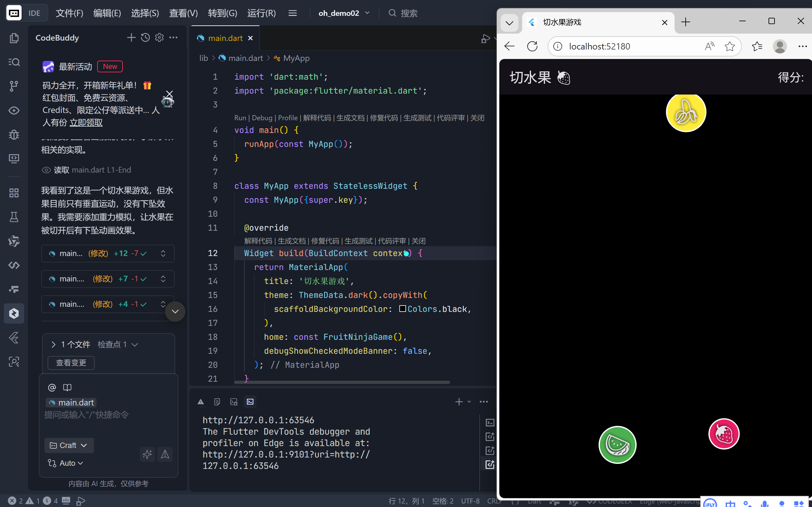
Task: Open the source control branch icon
Action: tap(14, 86)
